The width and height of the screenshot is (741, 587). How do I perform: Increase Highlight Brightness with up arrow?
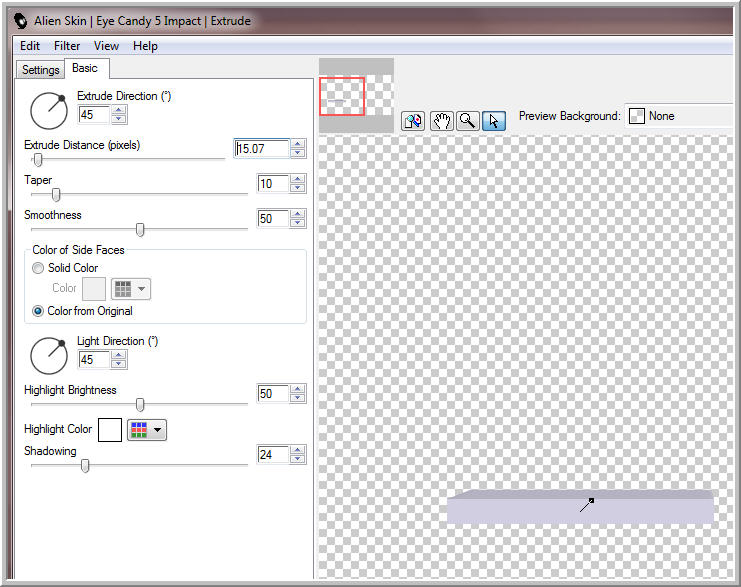298,389
